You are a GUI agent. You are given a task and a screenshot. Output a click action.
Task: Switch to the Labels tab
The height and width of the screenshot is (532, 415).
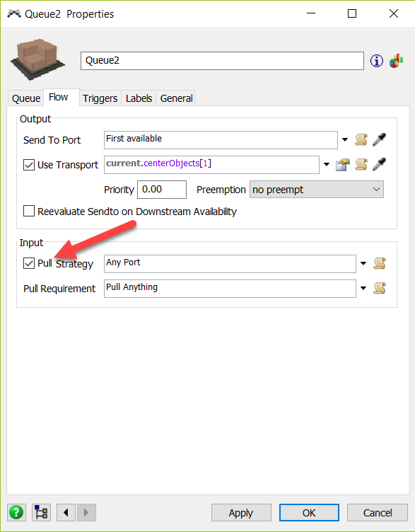[139, 98]
